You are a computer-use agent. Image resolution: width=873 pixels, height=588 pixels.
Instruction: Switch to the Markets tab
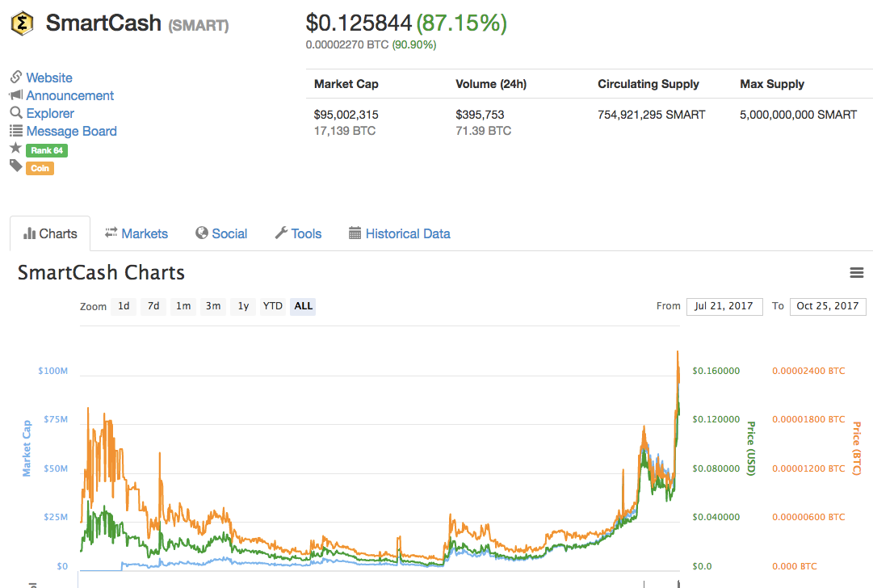coord(136,234)
